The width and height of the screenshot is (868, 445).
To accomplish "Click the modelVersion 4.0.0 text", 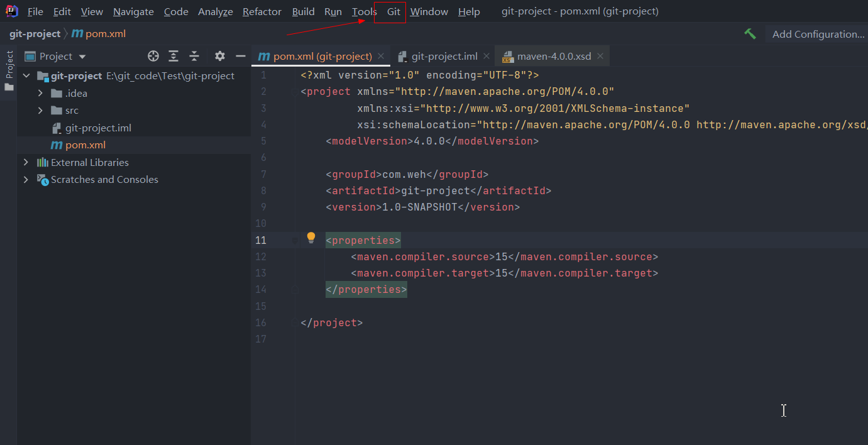I will coord(429,141).
